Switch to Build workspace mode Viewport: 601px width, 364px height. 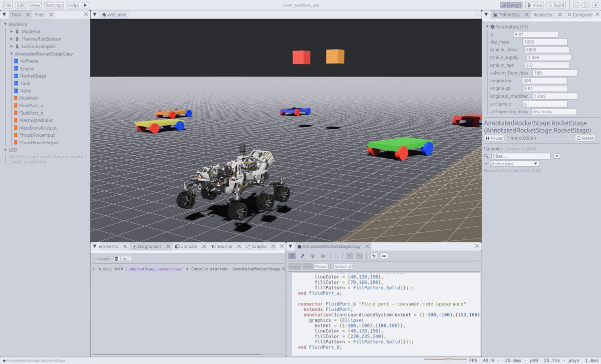[x=556, y=5]
